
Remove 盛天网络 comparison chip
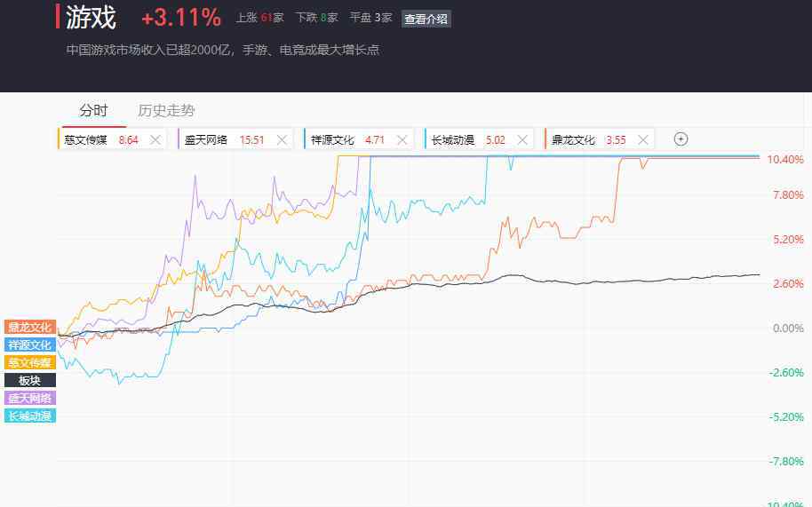(x=283, y=139)
